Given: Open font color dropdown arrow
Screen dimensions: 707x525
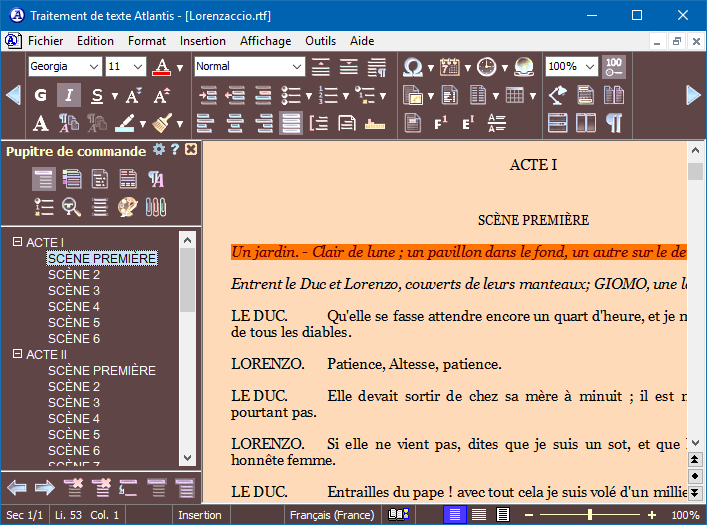Looking at the screenshot, I should (x=180, y=68).
